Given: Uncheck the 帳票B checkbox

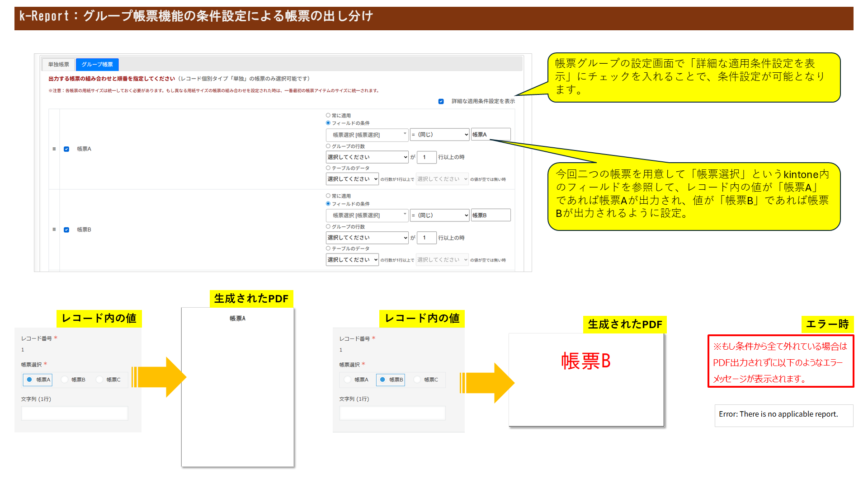Looking at the screenshot, I should [x=66, y=230].
